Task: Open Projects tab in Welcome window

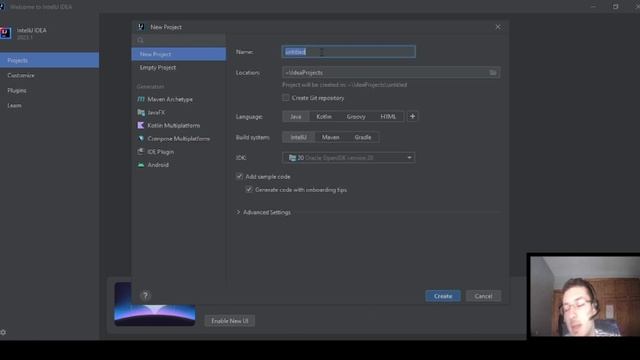Action: (49, 60)
